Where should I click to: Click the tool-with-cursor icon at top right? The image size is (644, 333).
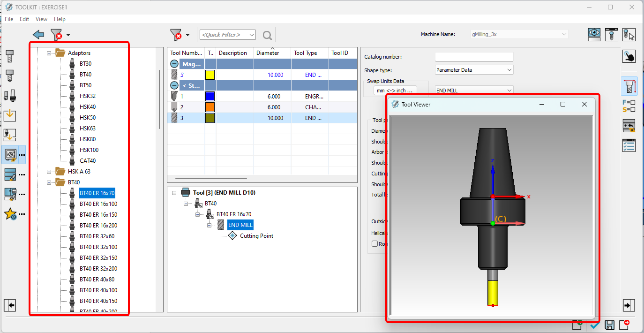point(629,34)
